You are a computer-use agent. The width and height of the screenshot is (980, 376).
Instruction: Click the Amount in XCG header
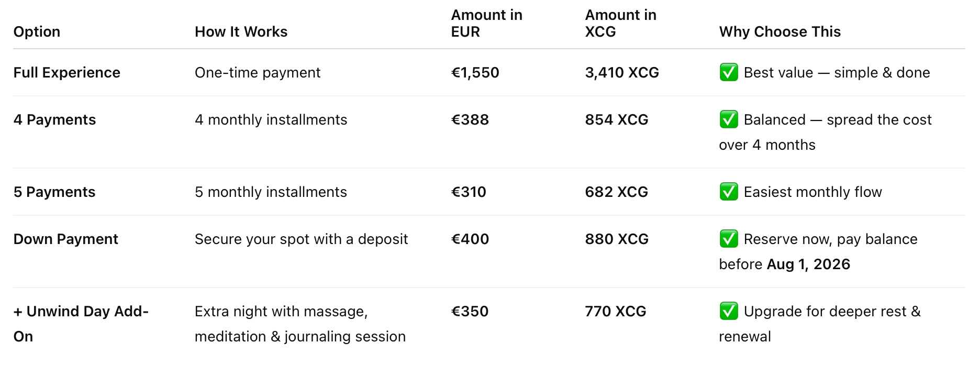pyautogui.click(x=620, y=24)
